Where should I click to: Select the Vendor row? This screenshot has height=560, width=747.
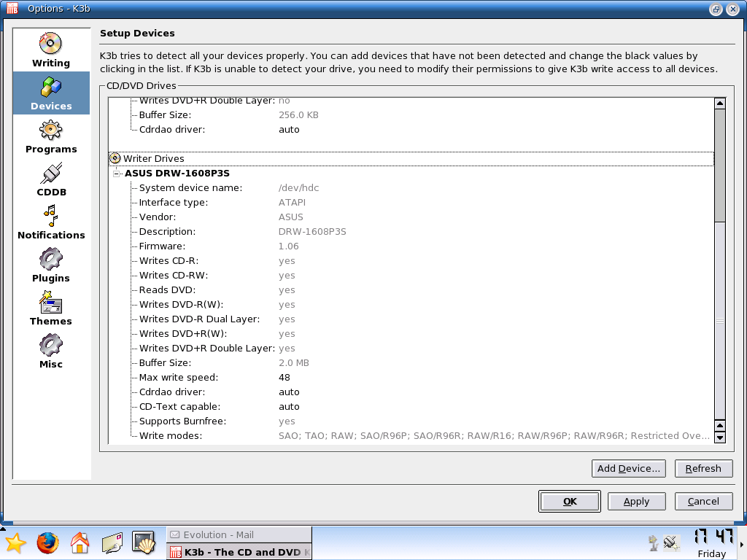(x=411, y=217)
